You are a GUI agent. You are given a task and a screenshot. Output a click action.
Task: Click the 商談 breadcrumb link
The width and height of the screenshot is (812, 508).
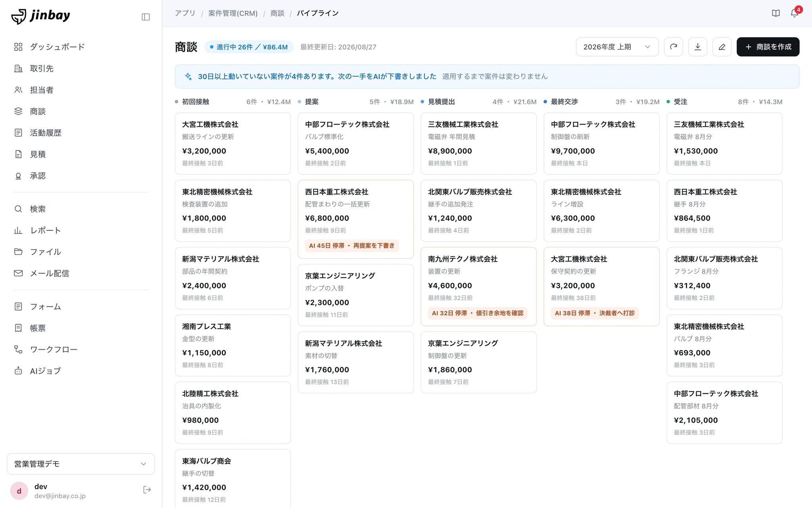(x=277, y=13)
